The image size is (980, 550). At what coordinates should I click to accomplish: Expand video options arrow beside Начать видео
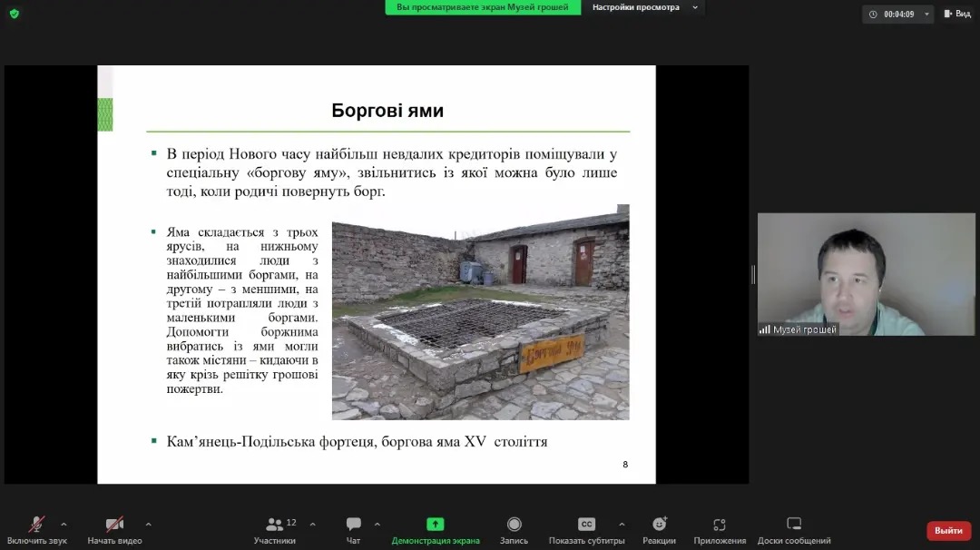coord(148,524)
